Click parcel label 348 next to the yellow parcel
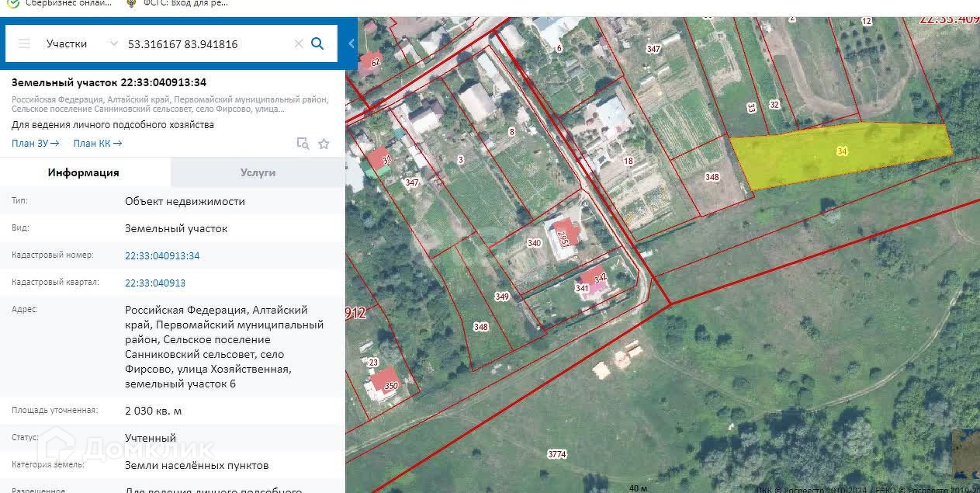 [x=712, y=177]
